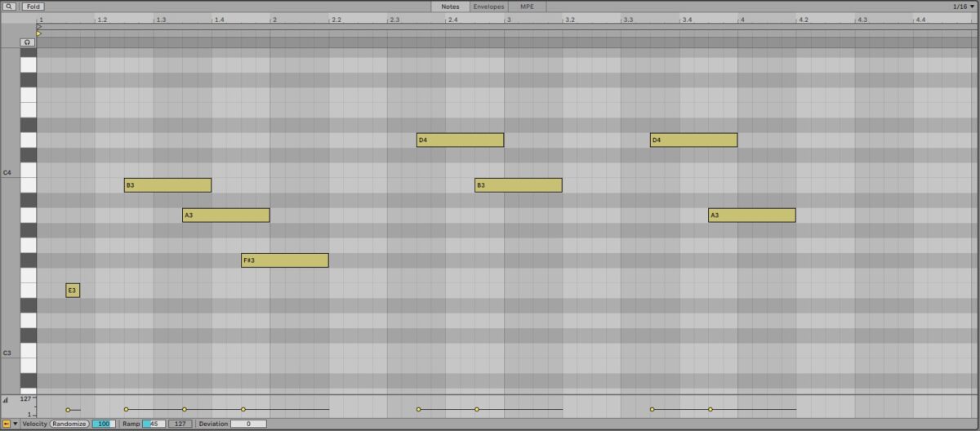980x431 pixels.
Task: Click the Ramp end value field 127
Action: pos(180,424)
